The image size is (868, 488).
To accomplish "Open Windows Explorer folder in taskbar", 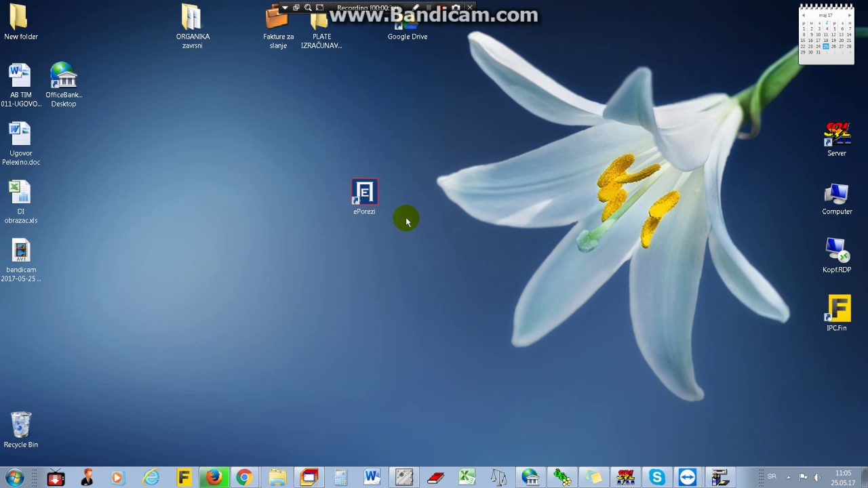I will [277, 477].
